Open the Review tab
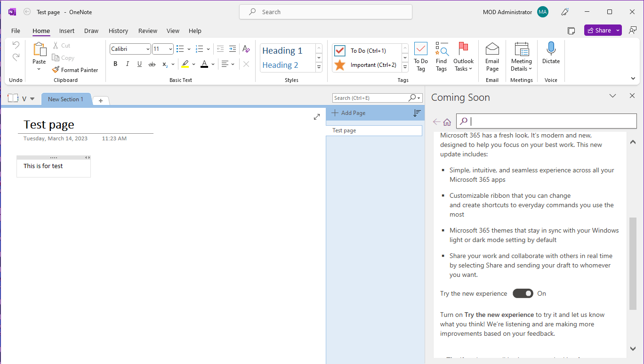Image resolution: width=644 pixels, height=364 pixels. (x=148, y=31)
